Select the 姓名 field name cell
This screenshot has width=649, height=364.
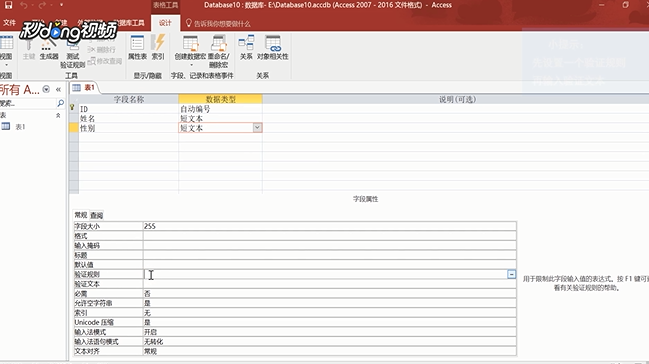pyautogui.click(x=129, y=118)
